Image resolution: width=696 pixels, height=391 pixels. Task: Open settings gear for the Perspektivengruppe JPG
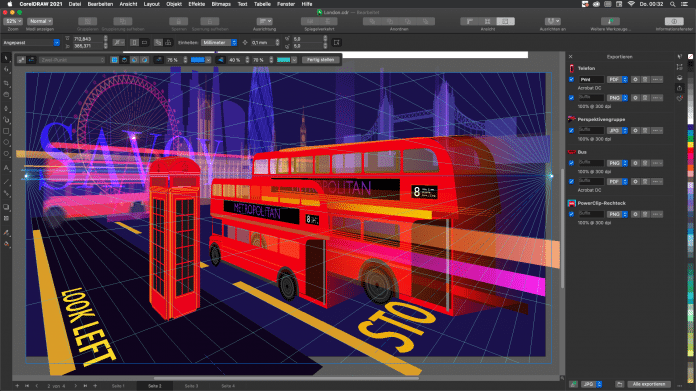coord(635,130)
